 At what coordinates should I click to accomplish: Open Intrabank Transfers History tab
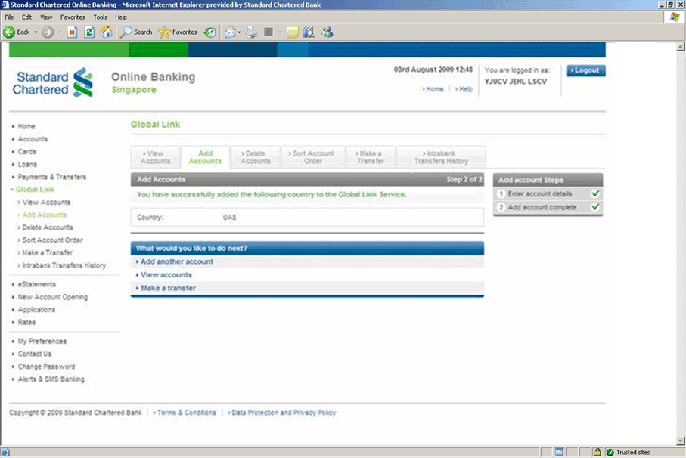[441, 157]
